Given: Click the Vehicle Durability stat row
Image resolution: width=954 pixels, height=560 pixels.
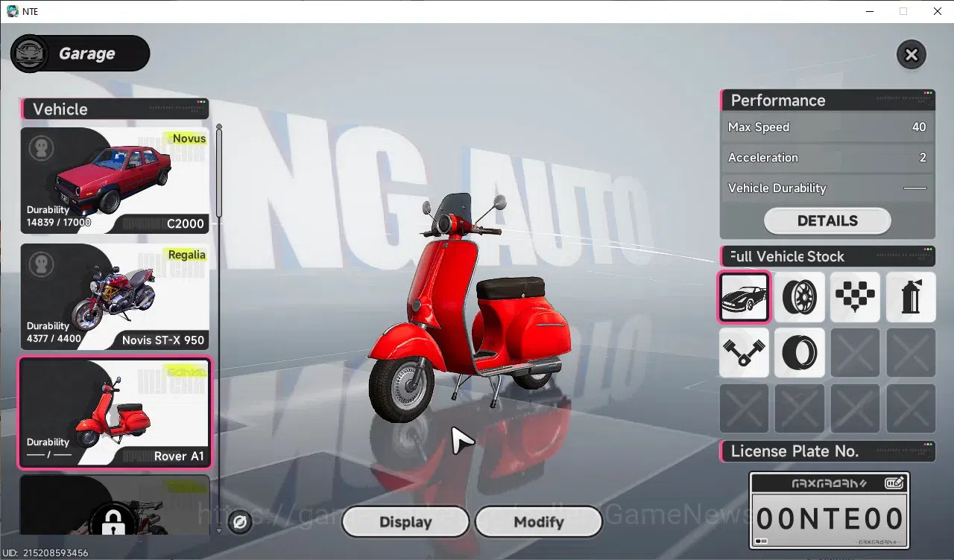Looking at the screenshot, I should (x=827, y=188).
